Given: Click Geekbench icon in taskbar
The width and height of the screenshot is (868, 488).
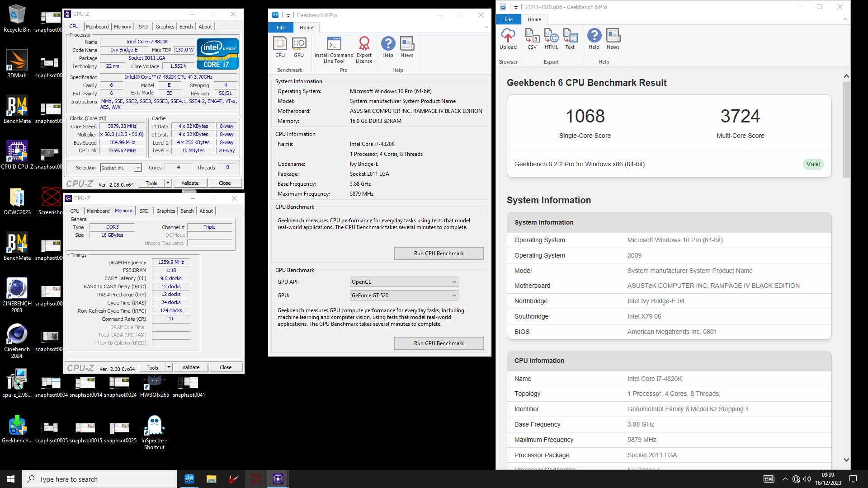Looking at the screenshot, I should click(189, 479).
